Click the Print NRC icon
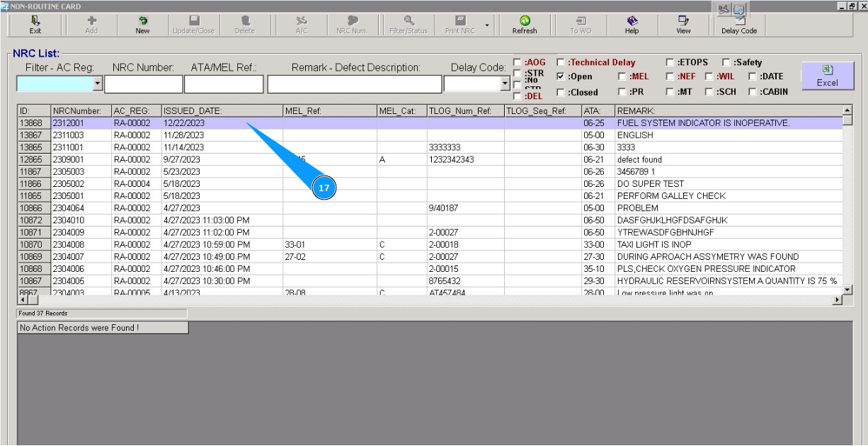Viewport: 868px width, 446px height. point(460,25)
